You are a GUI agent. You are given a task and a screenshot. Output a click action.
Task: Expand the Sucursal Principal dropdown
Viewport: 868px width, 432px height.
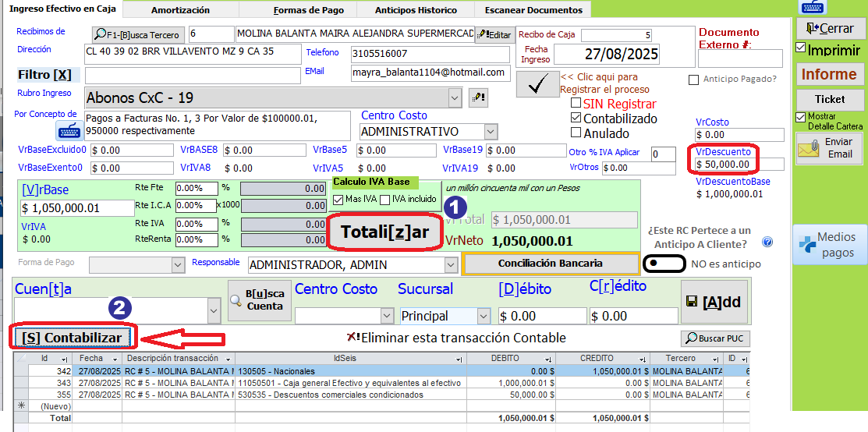(484, 316)
